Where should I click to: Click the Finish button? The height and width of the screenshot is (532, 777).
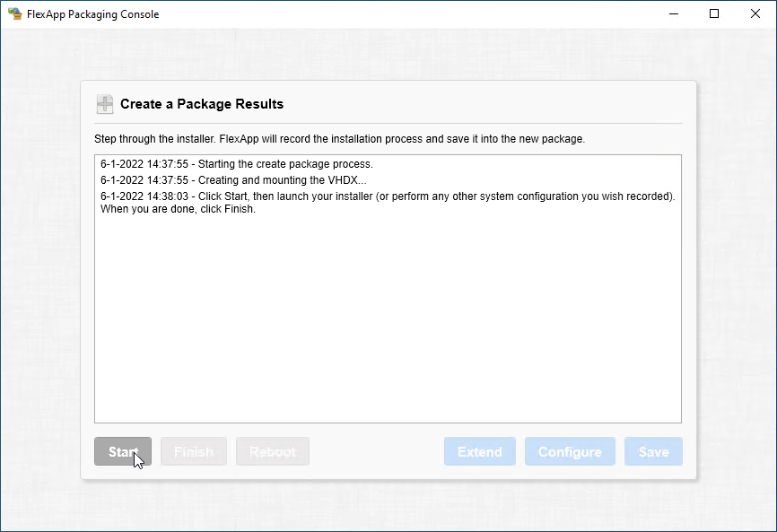(194, 451)
